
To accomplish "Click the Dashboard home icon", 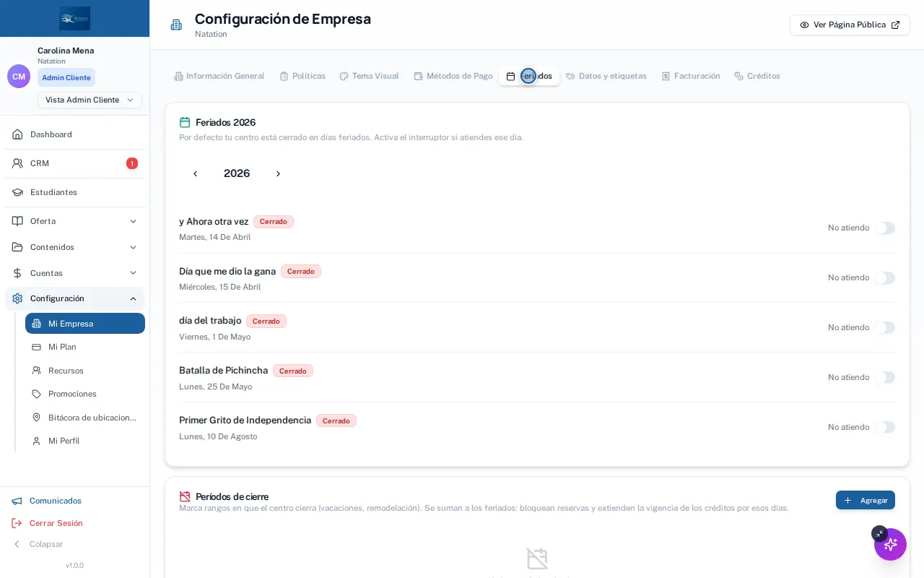I will 17,134.
